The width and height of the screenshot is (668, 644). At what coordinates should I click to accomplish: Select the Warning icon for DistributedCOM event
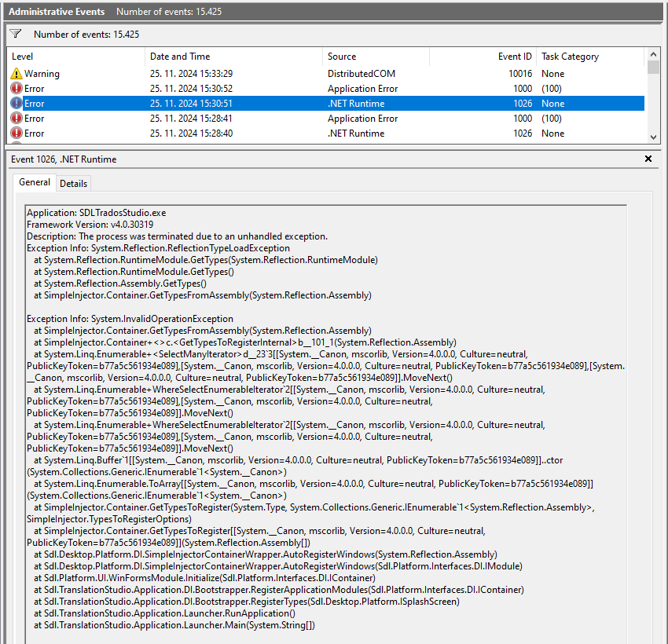point(17,74)
